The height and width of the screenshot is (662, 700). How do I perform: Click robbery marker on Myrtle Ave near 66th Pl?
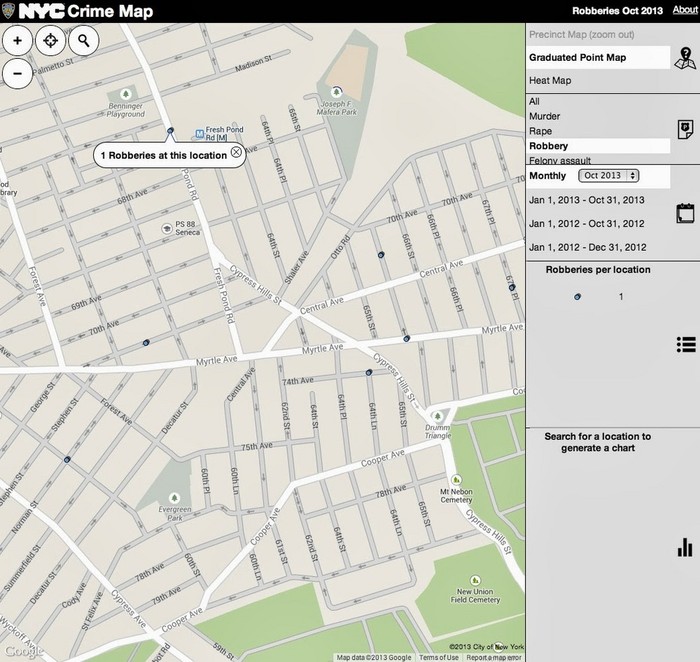click(406, 339)
